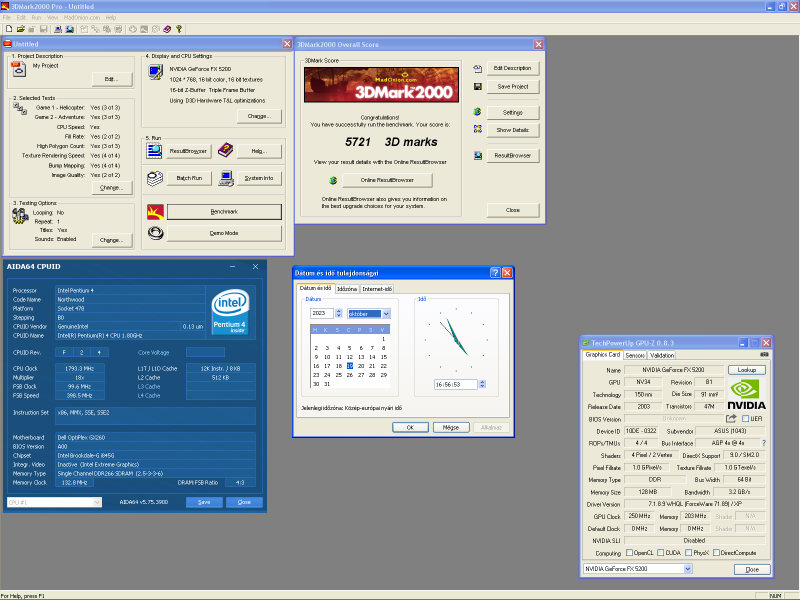Click the greyed floppy Save toolbar icon
This screenshot has width=800, height=600.
[44, 29]
